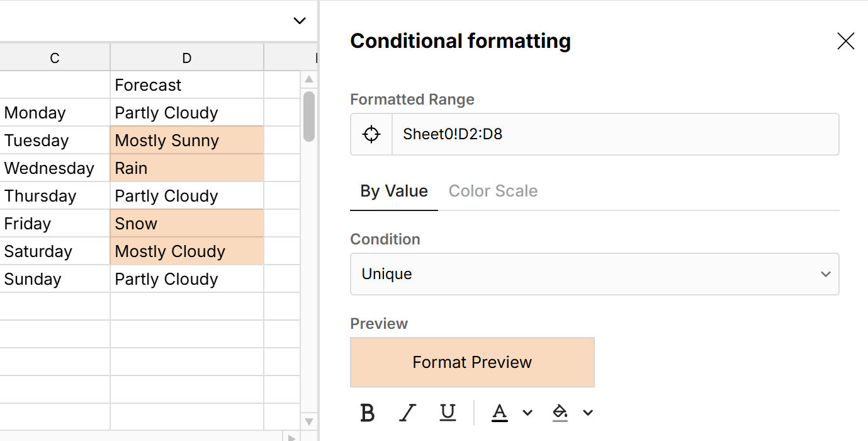This screenshot has height=441, width=868.
Task: Click the Format Preview swatch
Action: (x=472, y=362)
